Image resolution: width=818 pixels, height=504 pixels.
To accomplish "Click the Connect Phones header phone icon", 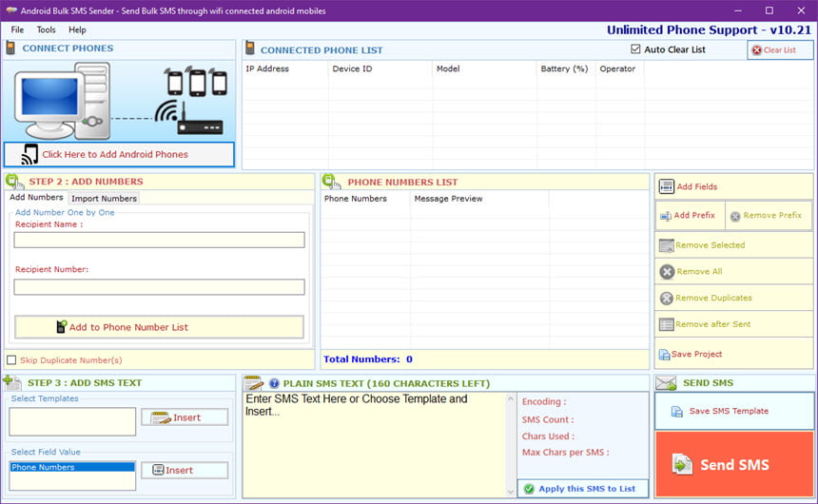I will tap(10, 48).
